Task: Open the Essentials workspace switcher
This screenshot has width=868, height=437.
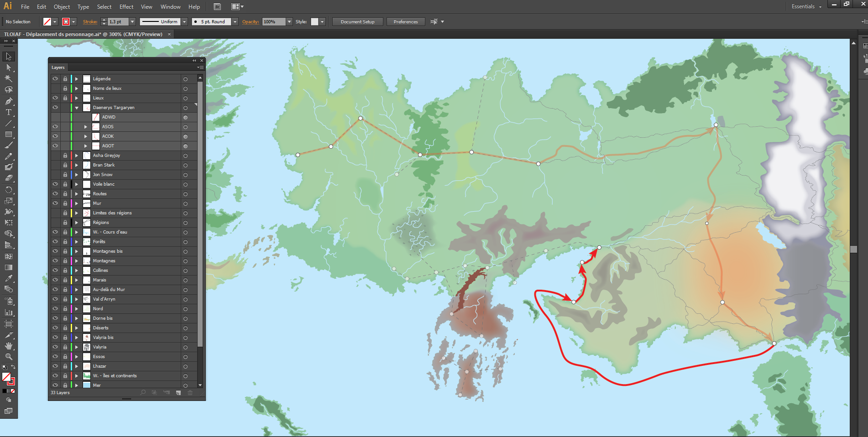Action: pyautogui.click(x=806, y=6)
